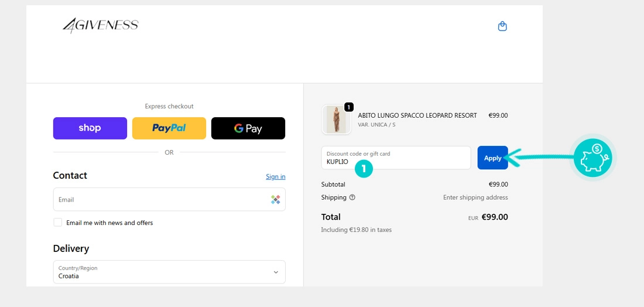Click the Subtotal label

(333, 185)
